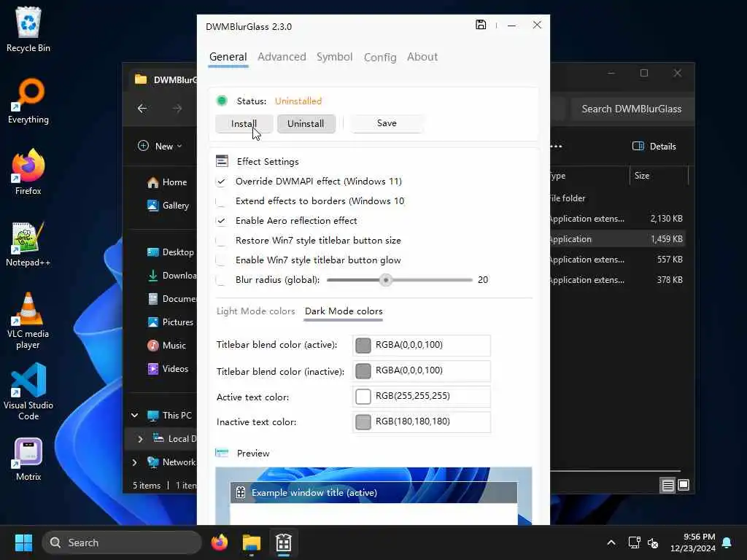Image resolution: width=747 pixels, height=560 pixels.
Task: Open Gallery in Explorer sidebar
Action: (x=169, y=206)
